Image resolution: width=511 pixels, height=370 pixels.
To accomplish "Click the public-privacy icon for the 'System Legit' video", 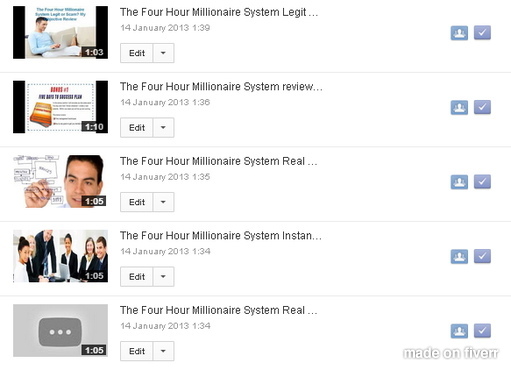I will 459,33.
